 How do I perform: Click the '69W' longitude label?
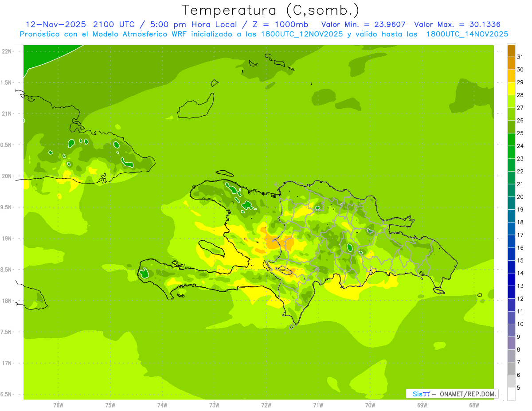coord(422,405)
